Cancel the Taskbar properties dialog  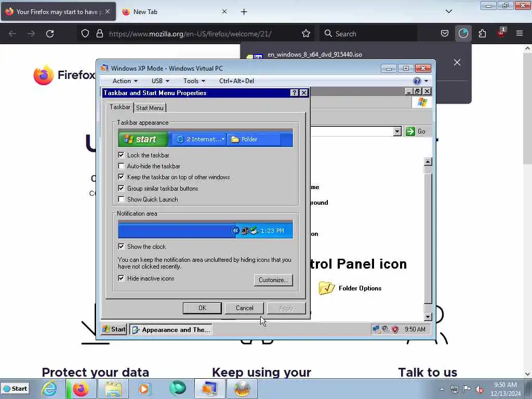244,308
